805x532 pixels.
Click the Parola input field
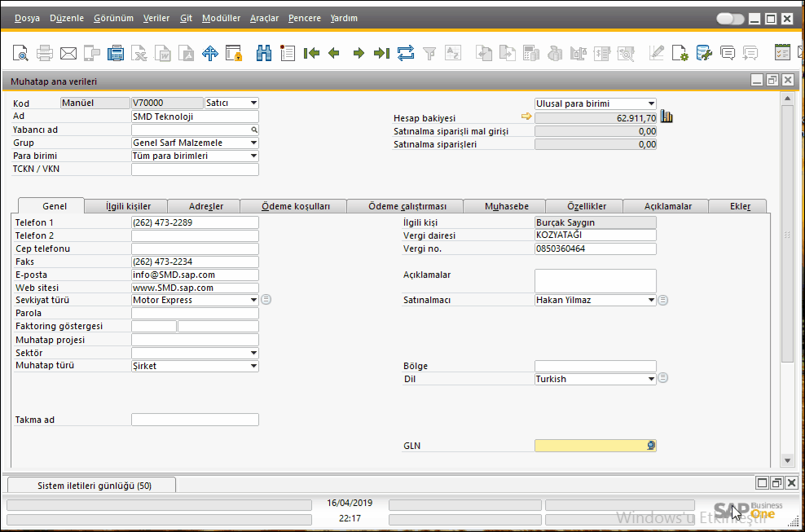pos(195,313)
